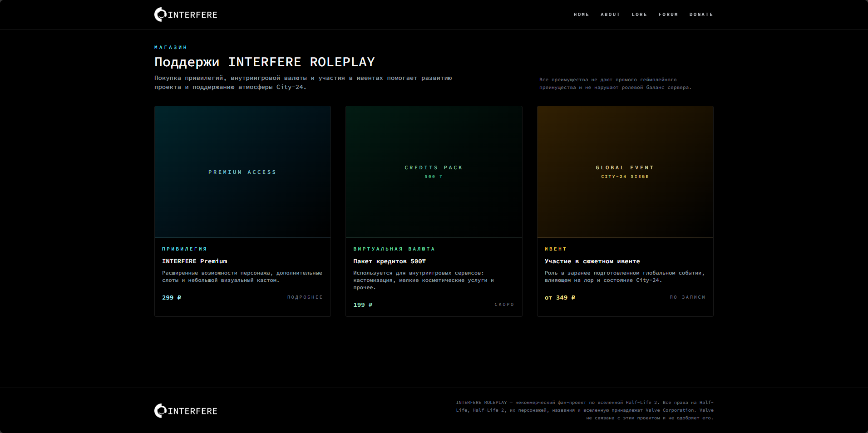Viewport: 868px width, 433px height.
Task: Select the INTERFERE Premium title
Action: tap(194, 261)
